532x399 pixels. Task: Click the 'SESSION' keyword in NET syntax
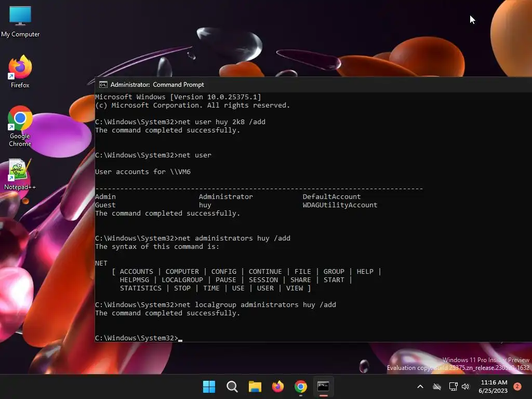click(263, 280)
